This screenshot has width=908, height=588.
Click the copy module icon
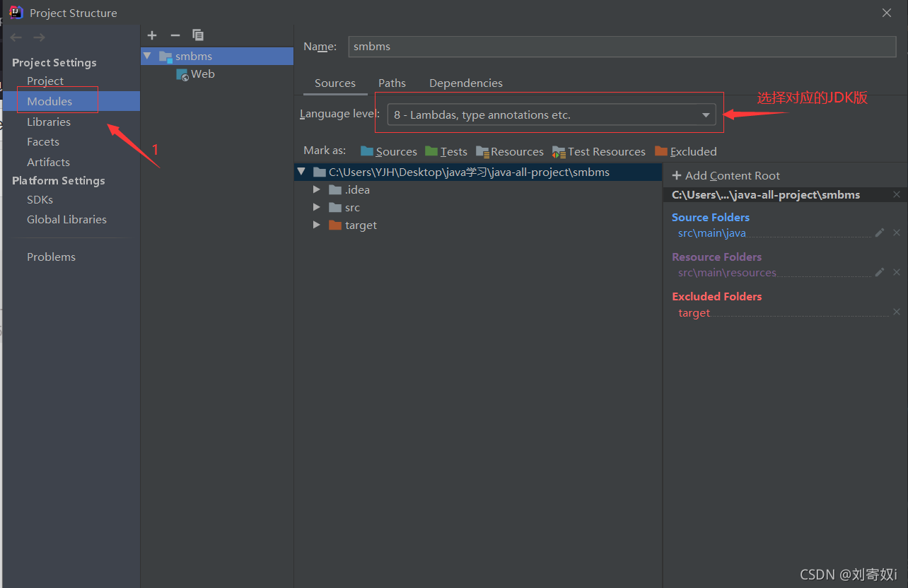[x=198, y=35]
